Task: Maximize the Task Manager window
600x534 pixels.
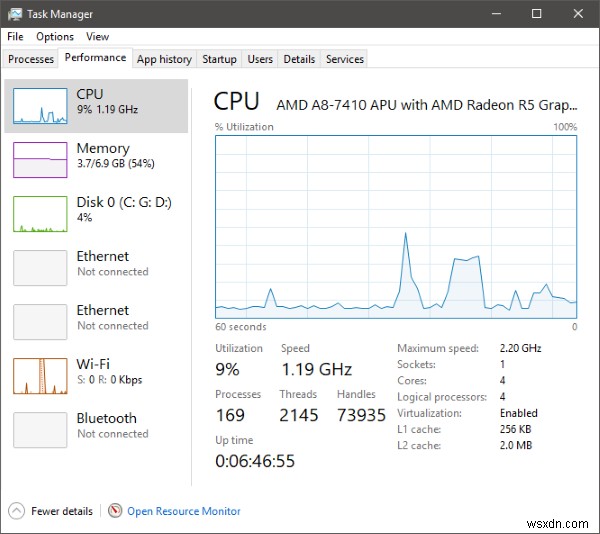Action: pyautogui.click(x=536, y=14)
